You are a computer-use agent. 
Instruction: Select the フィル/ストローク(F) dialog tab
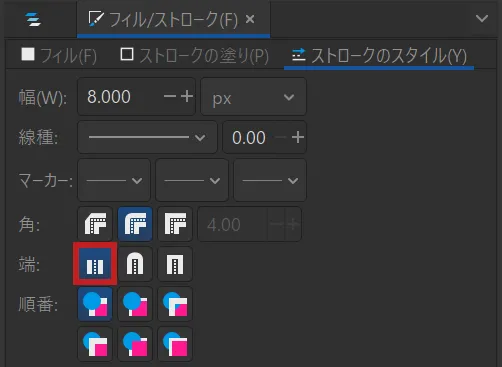[173, 19]
